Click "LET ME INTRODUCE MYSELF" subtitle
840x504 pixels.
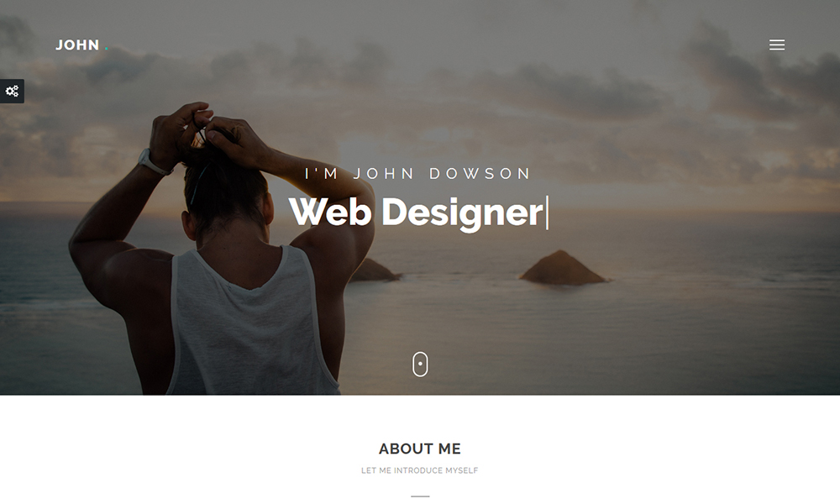point(419,470)
